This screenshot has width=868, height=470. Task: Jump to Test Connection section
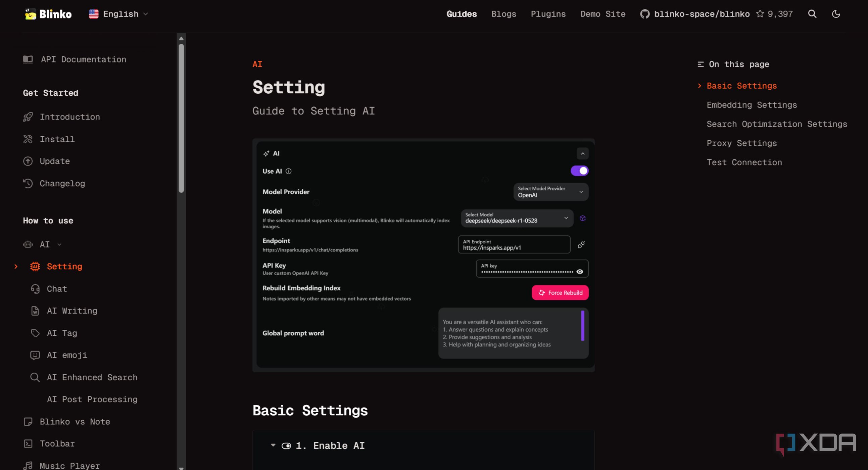744,162
